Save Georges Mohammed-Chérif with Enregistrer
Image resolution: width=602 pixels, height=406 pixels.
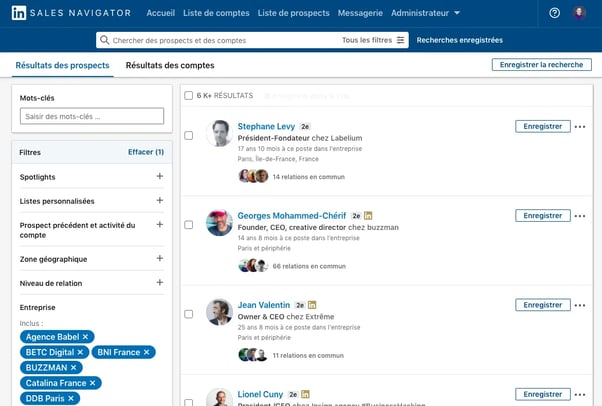[542, 216]
